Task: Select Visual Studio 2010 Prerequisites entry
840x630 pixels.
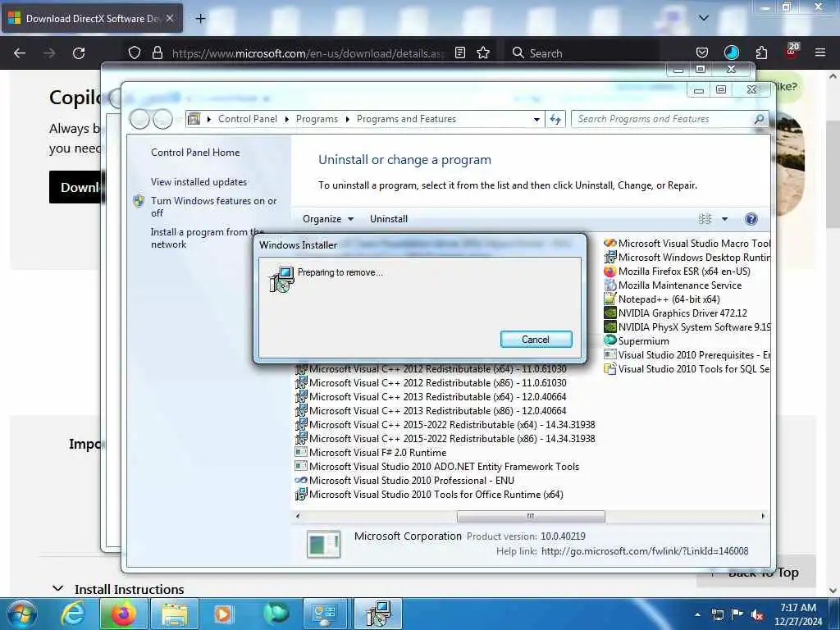Action: 687,354
